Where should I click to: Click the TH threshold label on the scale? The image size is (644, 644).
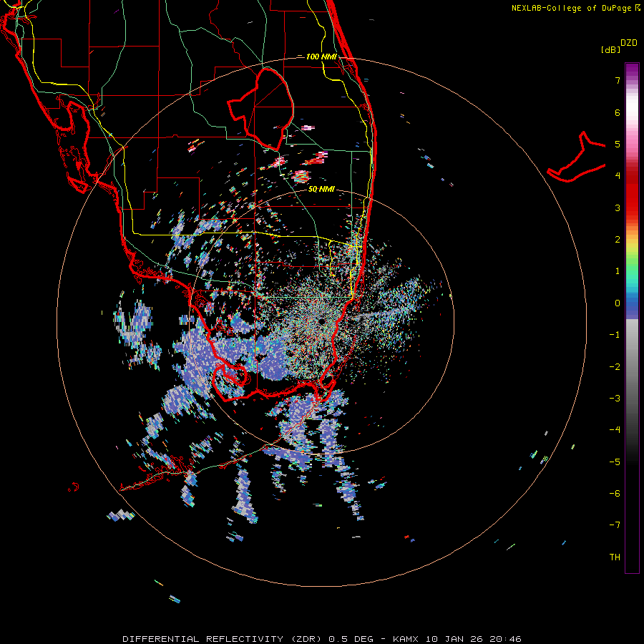click(615, 557)
